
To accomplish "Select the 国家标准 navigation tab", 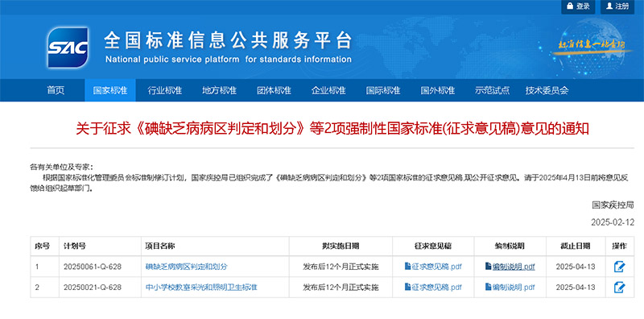I will [110, 90].
